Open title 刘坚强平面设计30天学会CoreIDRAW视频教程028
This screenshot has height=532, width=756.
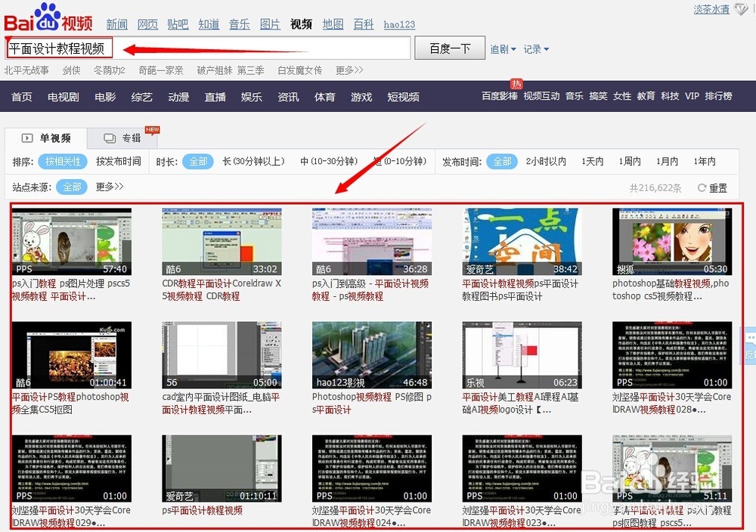click(671, 404)
